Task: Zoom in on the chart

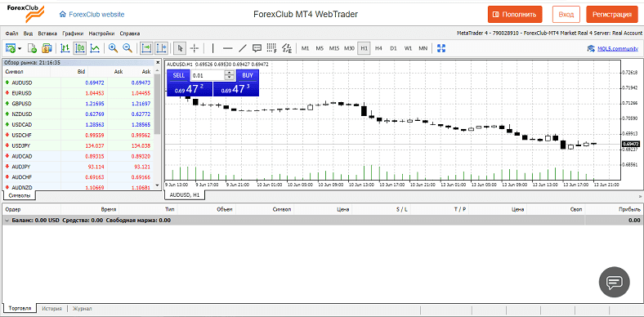Action: 113,48
